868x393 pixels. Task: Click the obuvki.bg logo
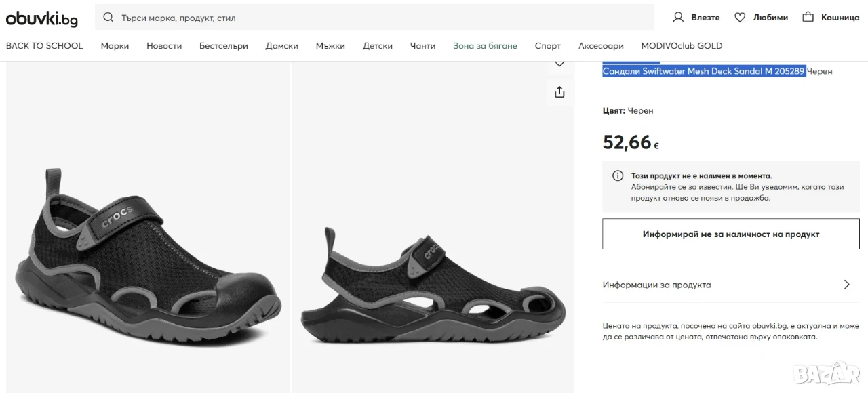[41, 18]
